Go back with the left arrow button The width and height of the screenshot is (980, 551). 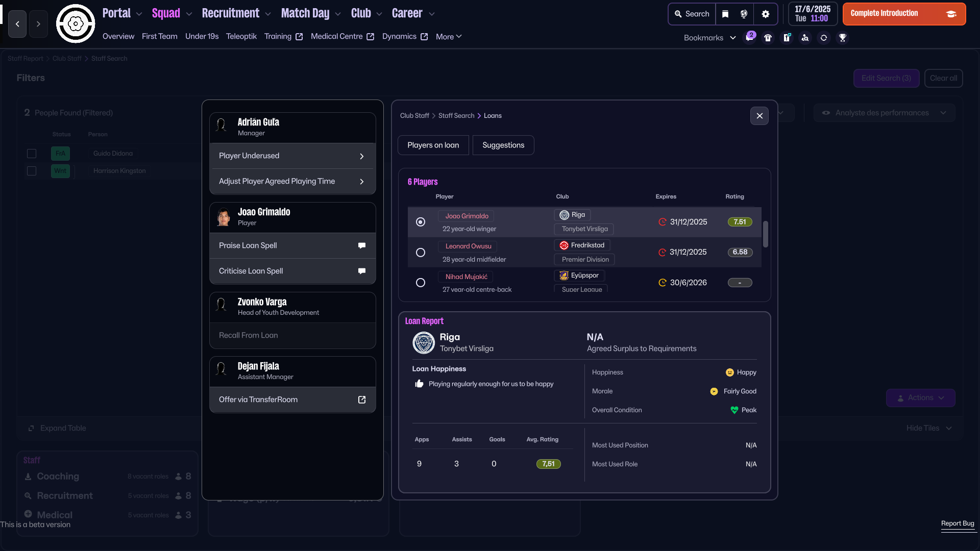click(17, 24)
